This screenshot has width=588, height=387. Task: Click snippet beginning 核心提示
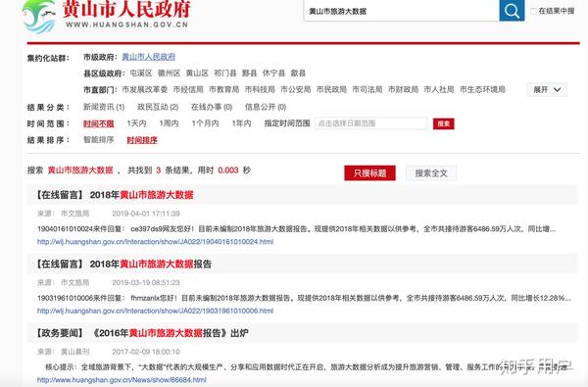click(308, 367)
